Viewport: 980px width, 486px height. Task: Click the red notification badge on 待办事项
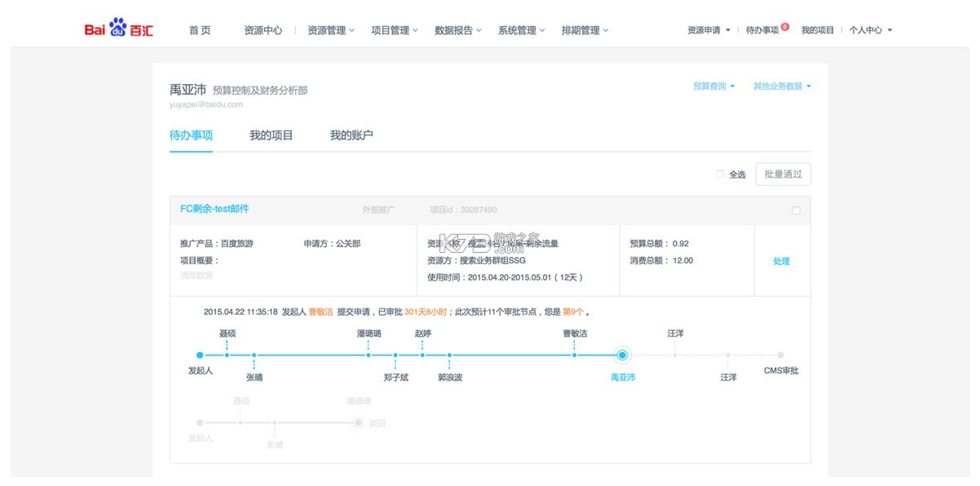[x=785, y=26]
